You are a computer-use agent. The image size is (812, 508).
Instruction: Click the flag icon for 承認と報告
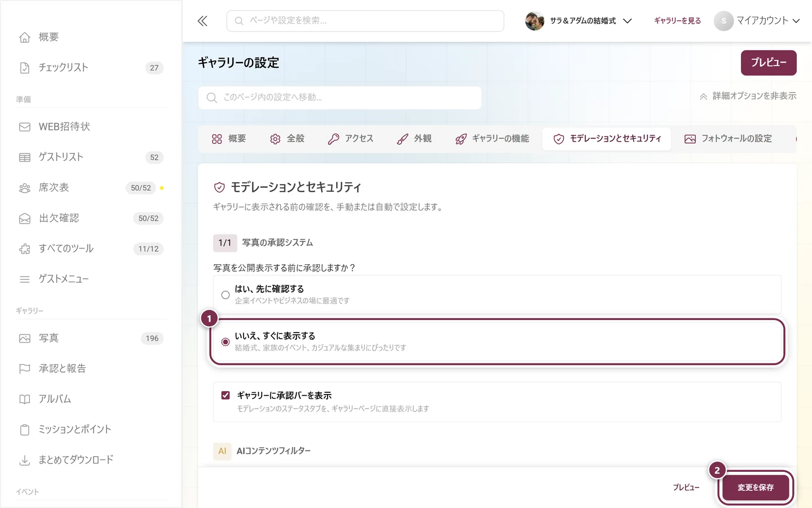point(25,369)
